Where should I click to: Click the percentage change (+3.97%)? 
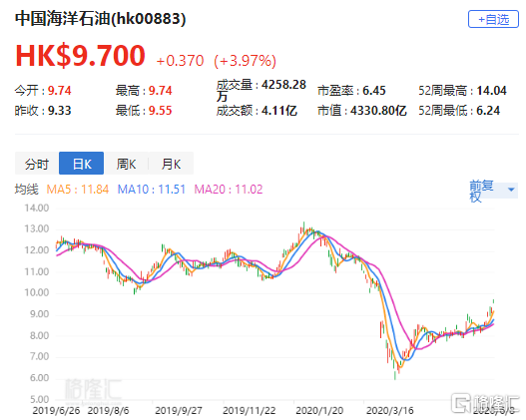click(246, 61)
